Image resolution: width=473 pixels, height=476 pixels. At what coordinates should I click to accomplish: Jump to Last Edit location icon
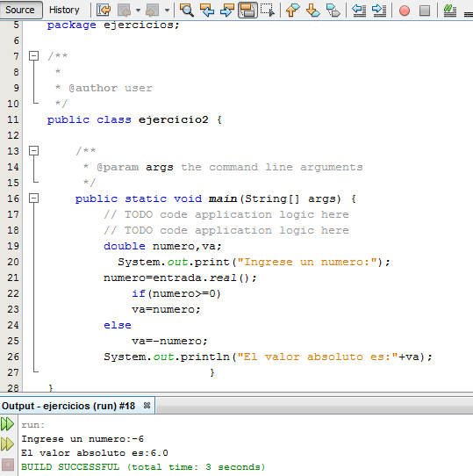click(x=104, y=10)
